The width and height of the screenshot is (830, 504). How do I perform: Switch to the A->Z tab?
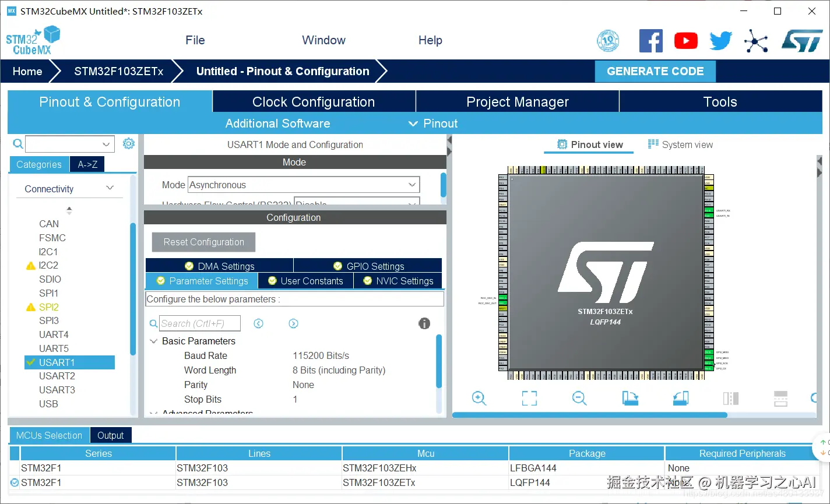pyautogui.click(x=87, y=164)
